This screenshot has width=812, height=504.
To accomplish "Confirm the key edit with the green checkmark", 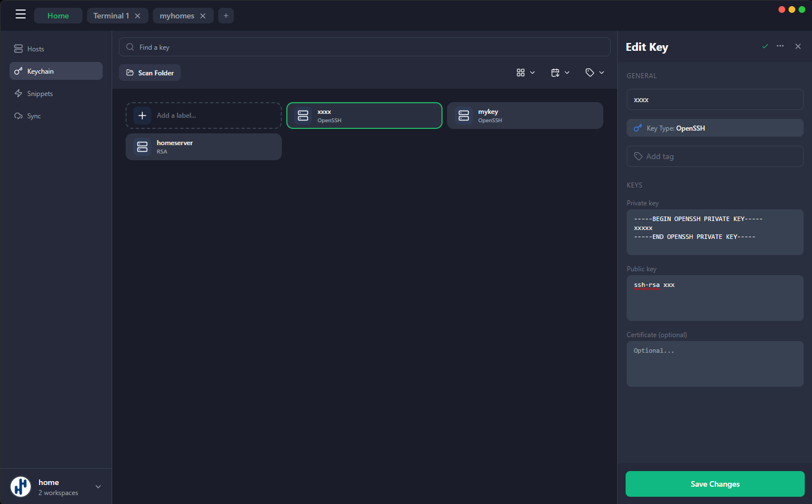I will [765, 46].
